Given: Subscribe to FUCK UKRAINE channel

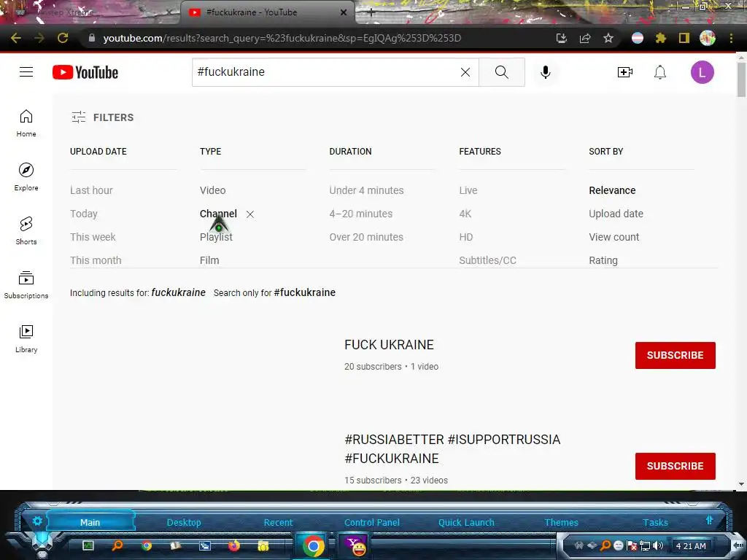Looking at the screenshot, I should pyautogui.click(x=675, y=355).
